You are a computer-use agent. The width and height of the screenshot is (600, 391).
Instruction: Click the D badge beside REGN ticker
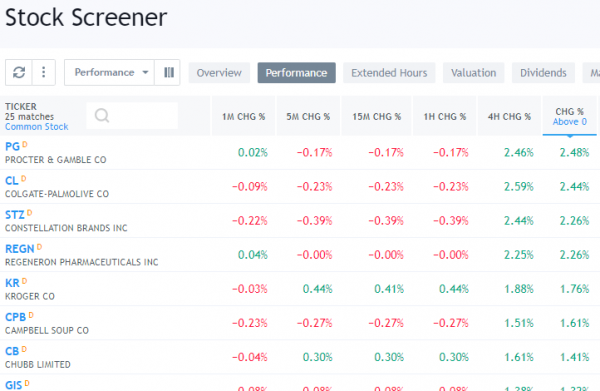point(39,247)
